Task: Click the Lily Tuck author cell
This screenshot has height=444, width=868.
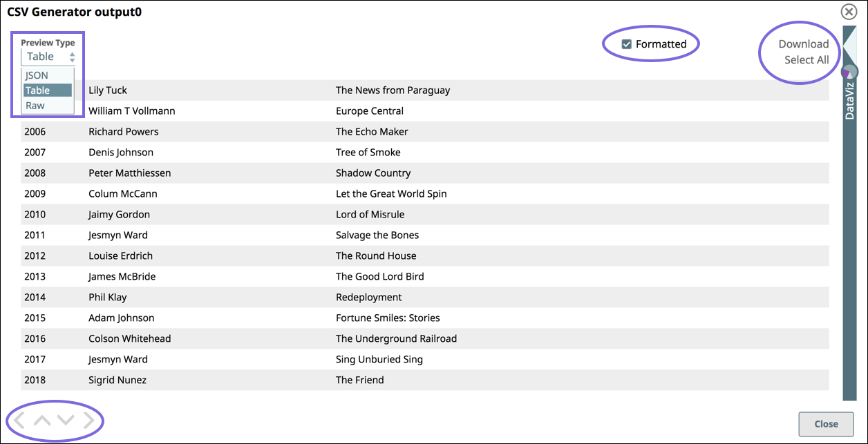Action: tap(108, 90)
